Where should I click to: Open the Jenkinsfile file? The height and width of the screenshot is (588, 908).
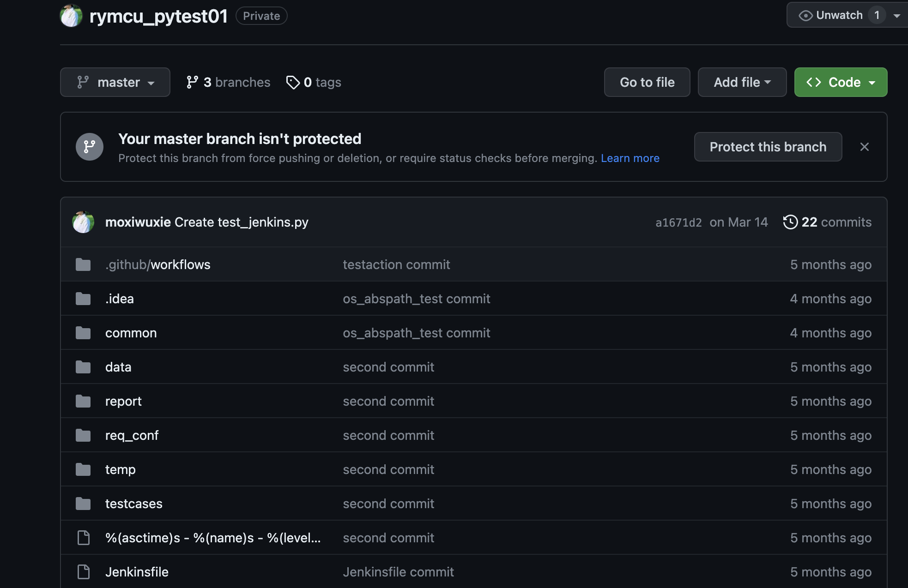click(137, 572)
